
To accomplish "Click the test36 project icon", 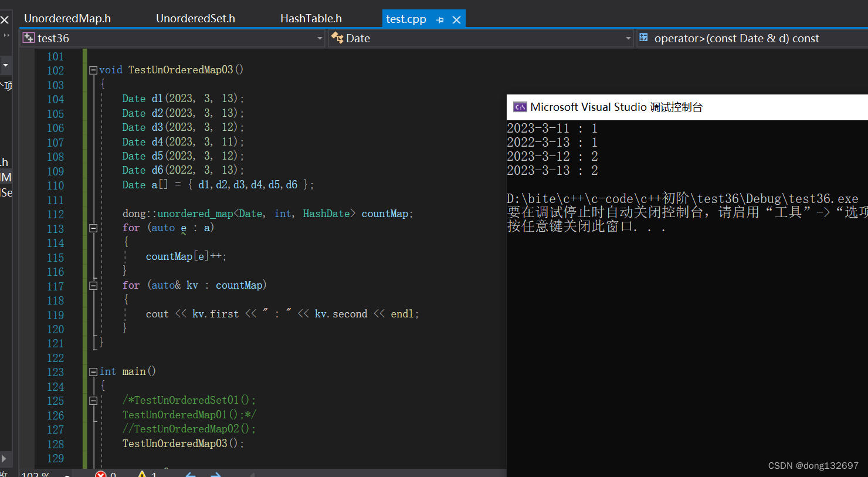I will coord(28,38).
